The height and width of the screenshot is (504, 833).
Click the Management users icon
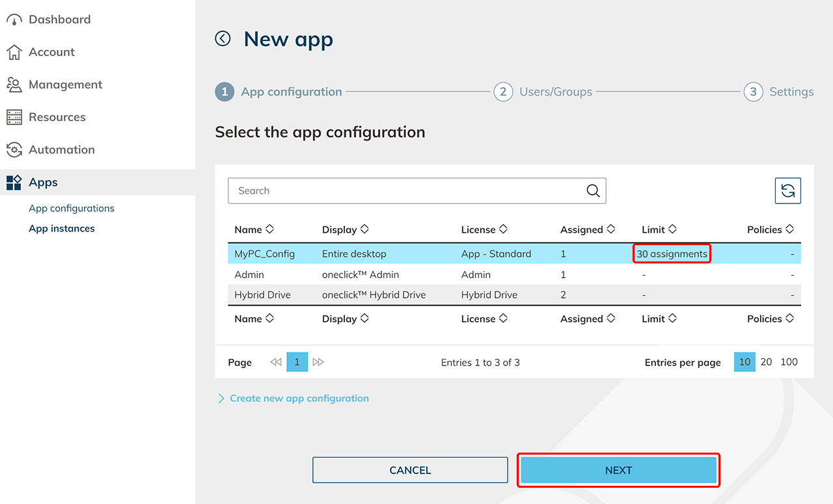click(14, 85)
